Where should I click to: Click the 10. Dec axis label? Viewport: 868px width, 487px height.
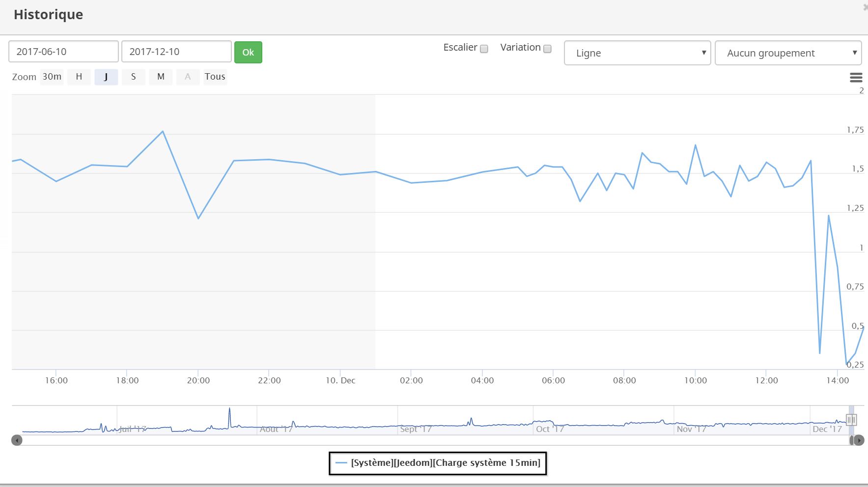coord(340,380)
